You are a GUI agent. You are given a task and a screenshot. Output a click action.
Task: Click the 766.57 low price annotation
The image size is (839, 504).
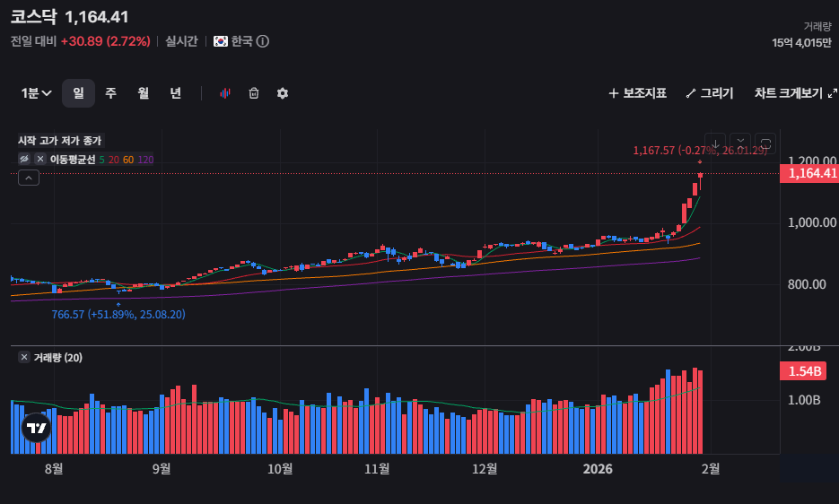point(118,315)
